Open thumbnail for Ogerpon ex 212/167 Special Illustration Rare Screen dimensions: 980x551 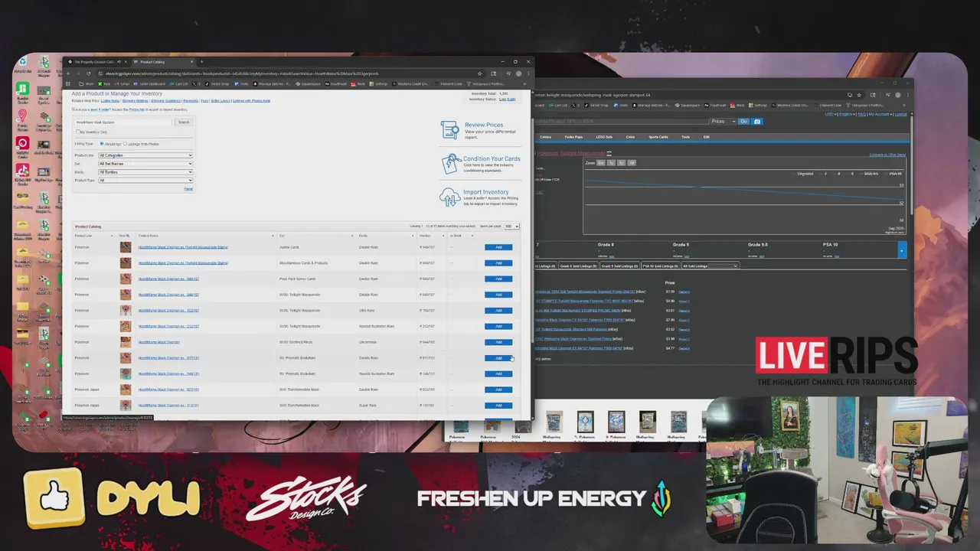(126, 326)
